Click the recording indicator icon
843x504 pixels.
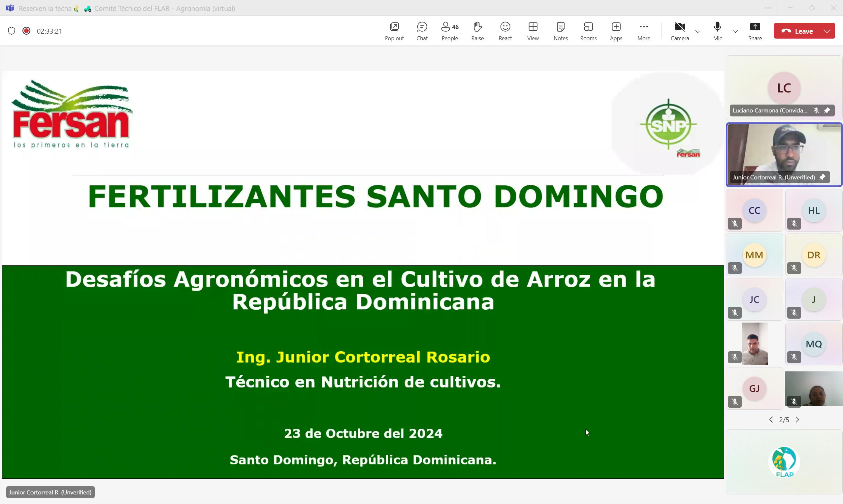[x=26, y=31]
